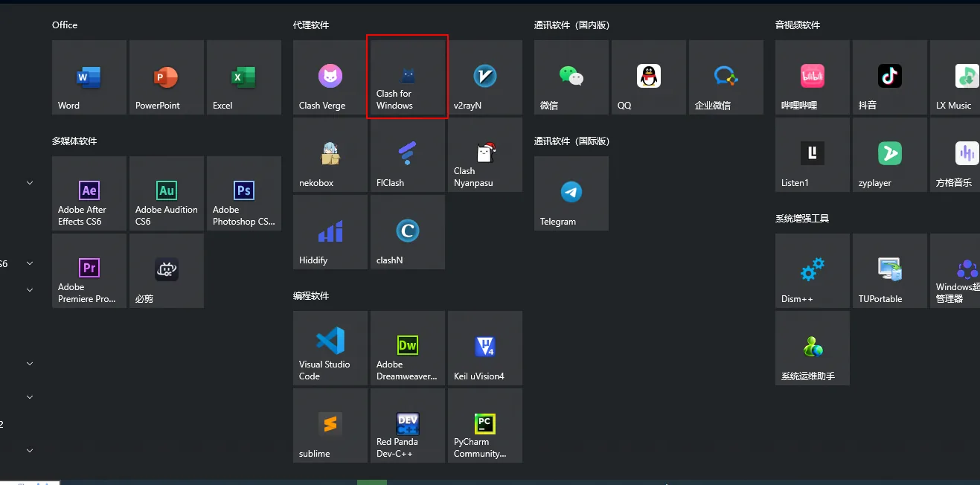This screenshot has height=485, width=980.
Task: Launch the 系统运维助手 tile
Action: click(813, 348)
